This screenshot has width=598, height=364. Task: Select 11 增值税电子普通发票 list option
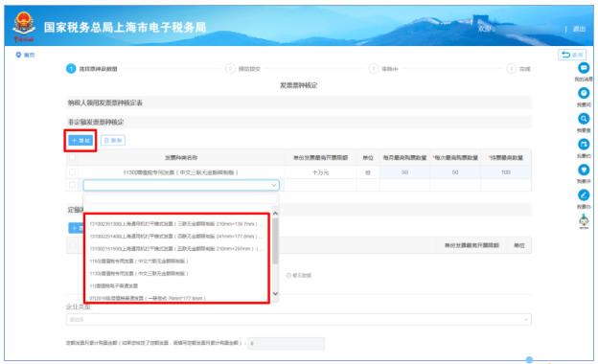click(x=114, y=285)
